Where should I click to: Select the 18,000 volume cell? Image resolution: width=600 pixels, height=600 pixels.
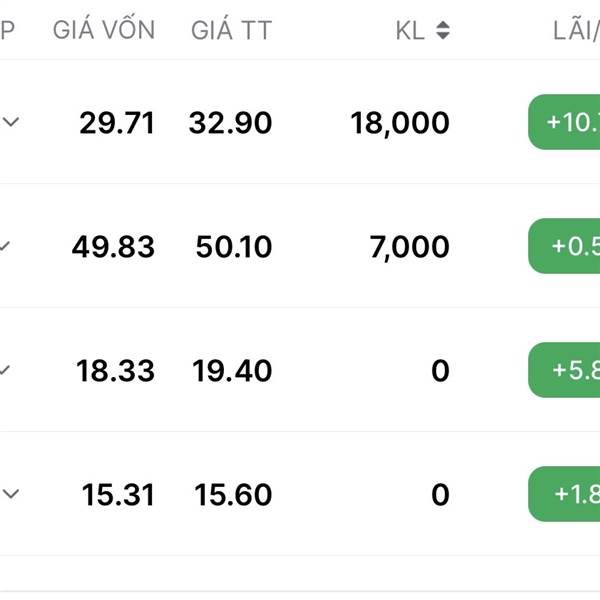click(400, 124)
